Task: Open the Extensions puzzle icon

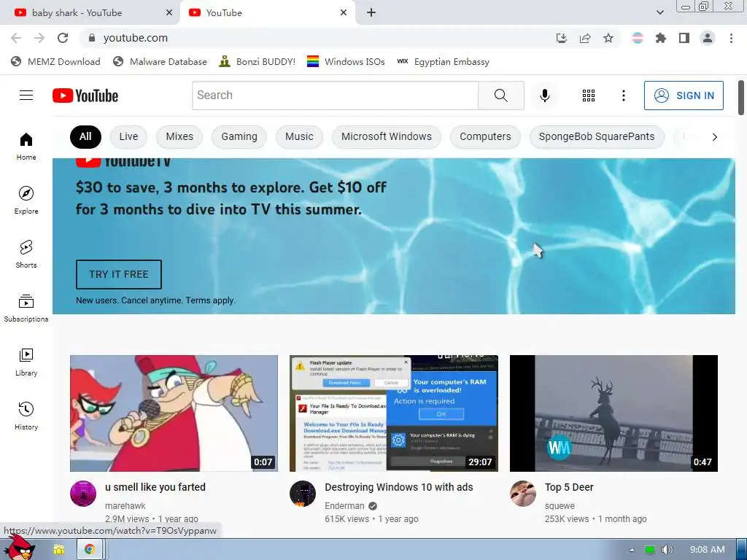Action: tap(661, 38)
